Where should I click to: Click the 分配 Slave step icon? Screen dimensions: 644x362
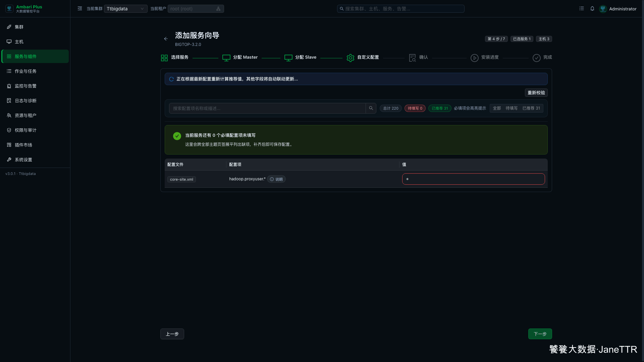(288, 58)
